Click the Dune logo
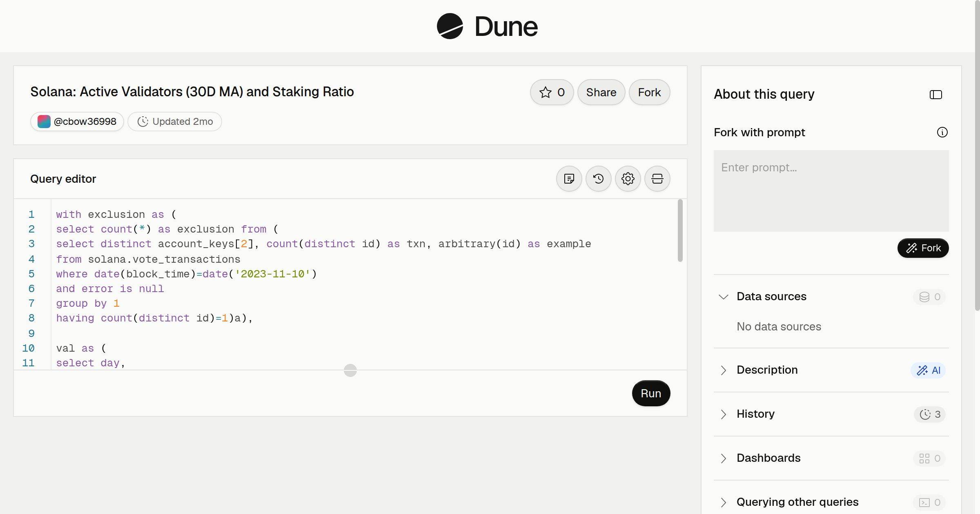 point(487,26)
